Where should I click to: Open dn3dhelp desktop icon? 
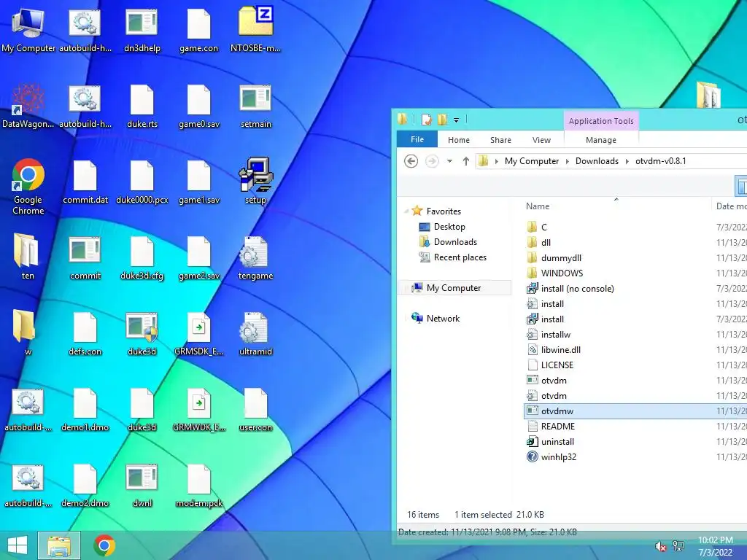point(142,28)
